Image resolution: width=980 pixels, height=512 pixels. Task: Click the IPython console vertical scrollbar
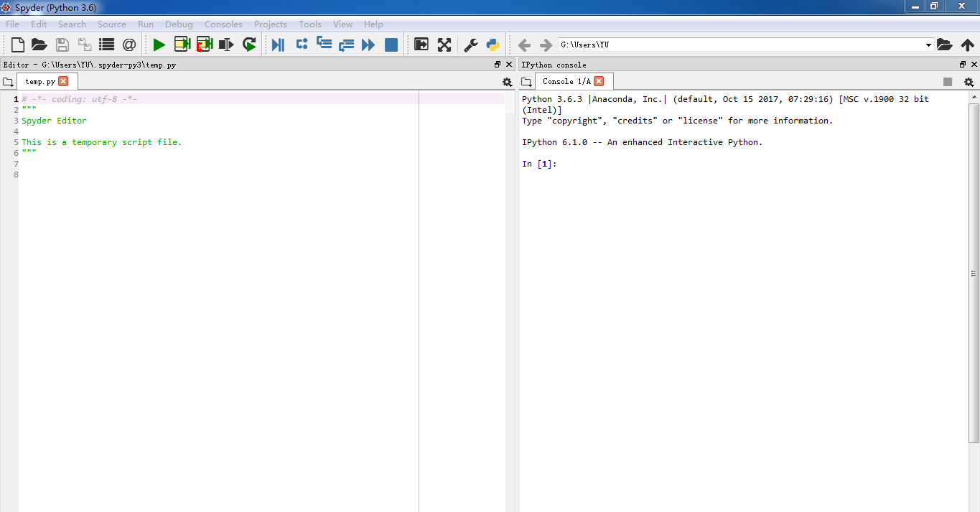974,273
